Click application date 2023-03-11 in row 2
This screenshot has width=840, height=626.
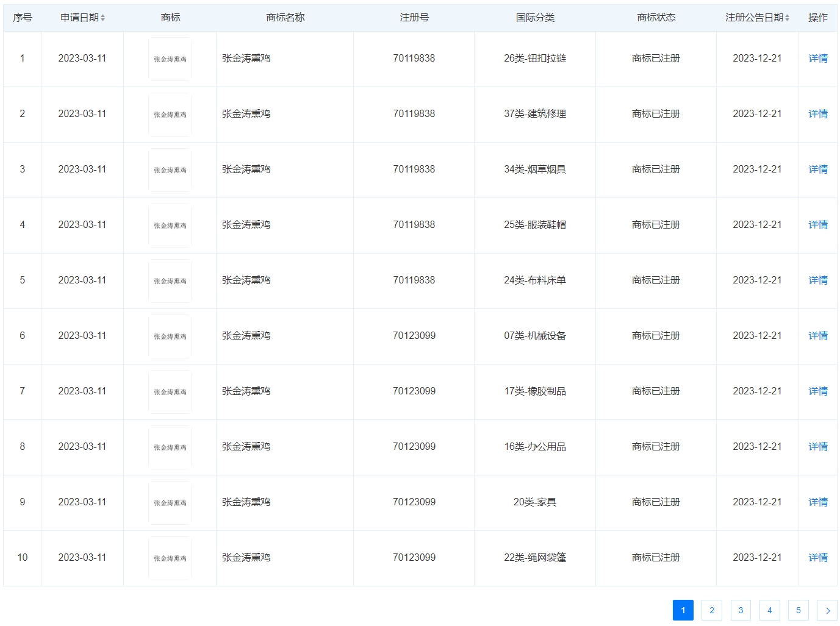[82, 114]
